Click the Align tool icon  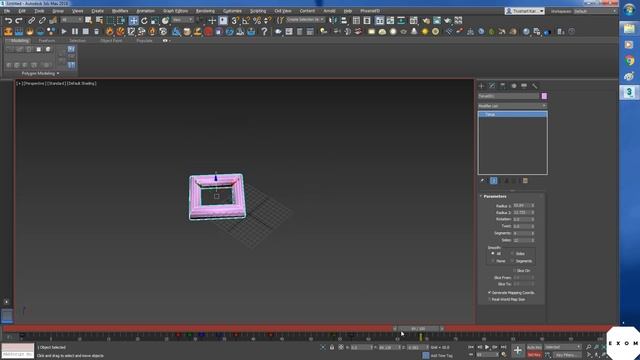344,20
